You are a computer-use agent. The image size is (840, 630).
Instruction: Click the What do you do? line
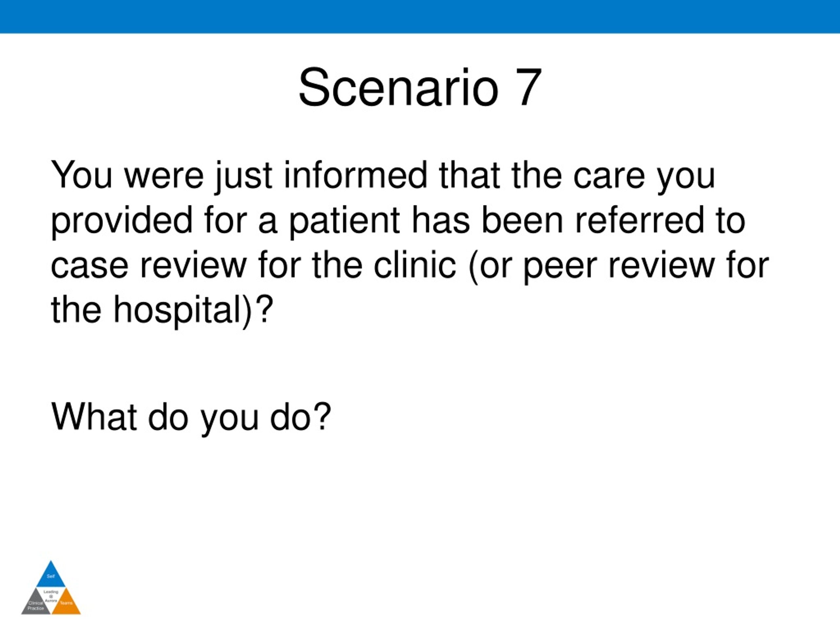(x=191, y=417)
